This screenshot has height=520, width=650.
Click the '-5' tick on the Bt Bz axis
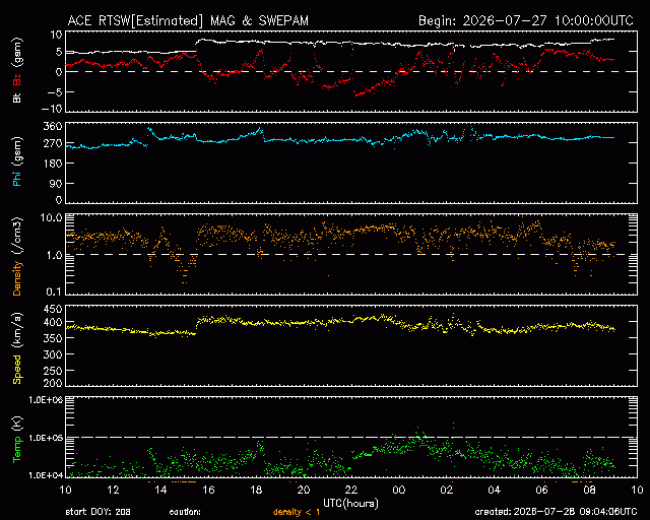coord(54,92)
